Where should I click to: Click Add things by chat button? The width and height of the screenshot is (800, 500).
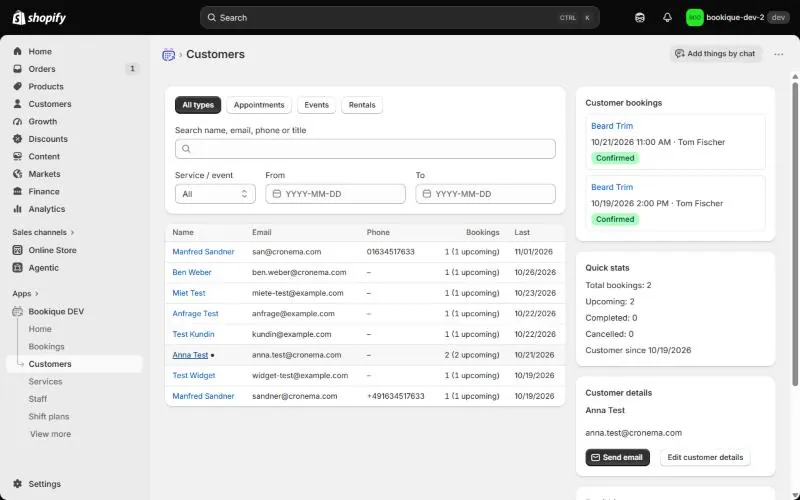point(715,54)
